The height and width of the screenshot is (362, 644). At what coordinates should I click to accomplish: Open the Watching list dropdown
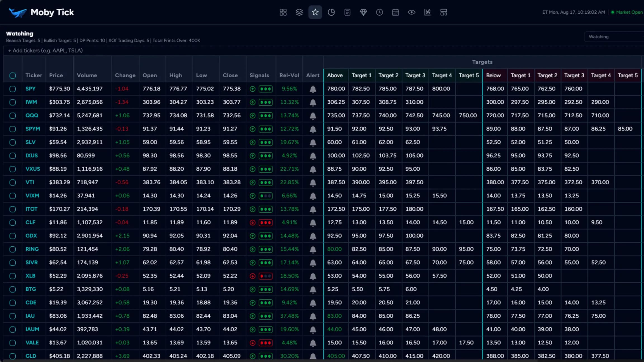(614, 37)
